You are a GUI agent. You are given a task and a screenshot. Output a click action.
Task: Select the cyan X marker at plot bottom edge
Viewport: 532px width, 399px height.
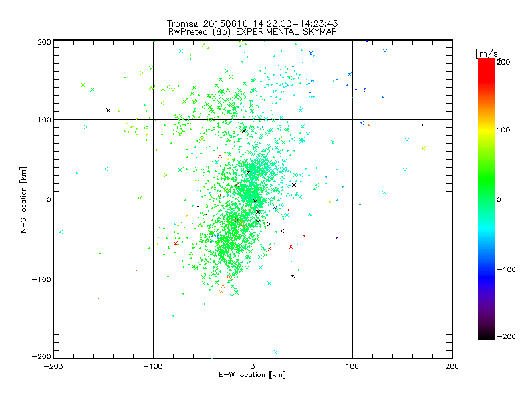[275, 353]
